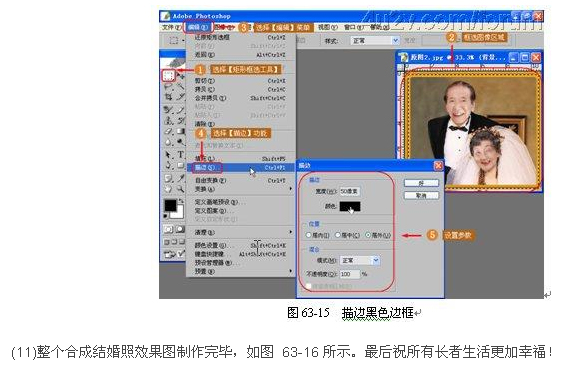Viewport: 567px width, 367px height.
Task: Switch to Standard mode editing icon
Action: tap(168, 229)
